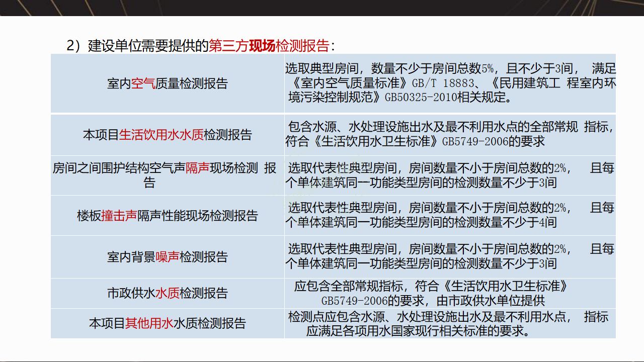Click the description mentioning GB/T 18883

pyautogui.click(x=450, y=83)
